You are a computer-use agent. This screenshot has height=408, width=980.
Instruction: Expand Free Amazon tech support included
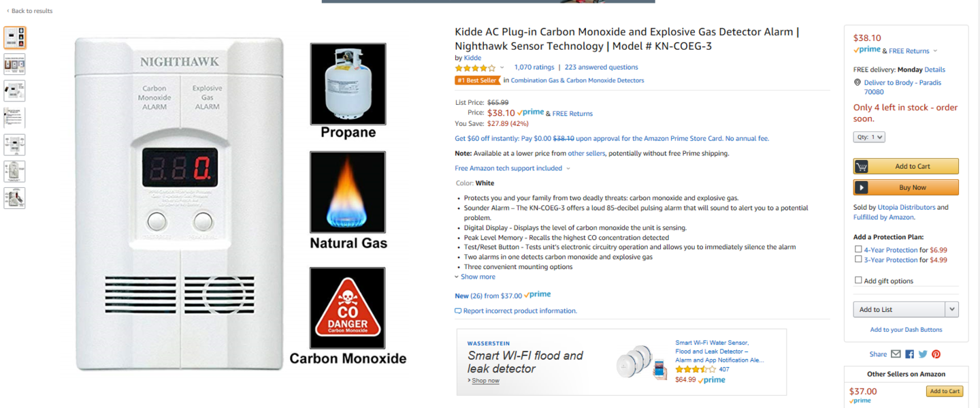(x=512, y=168)
